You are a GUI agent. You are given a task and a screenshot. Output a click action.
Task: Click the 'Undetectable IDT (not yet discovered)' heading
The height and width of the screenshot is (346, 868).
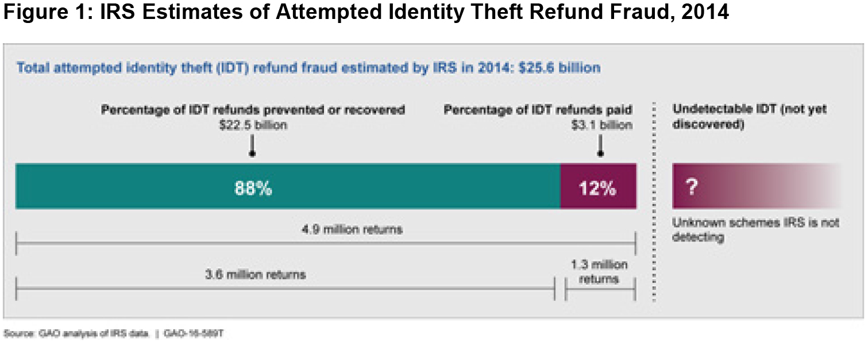pos(749,117)
